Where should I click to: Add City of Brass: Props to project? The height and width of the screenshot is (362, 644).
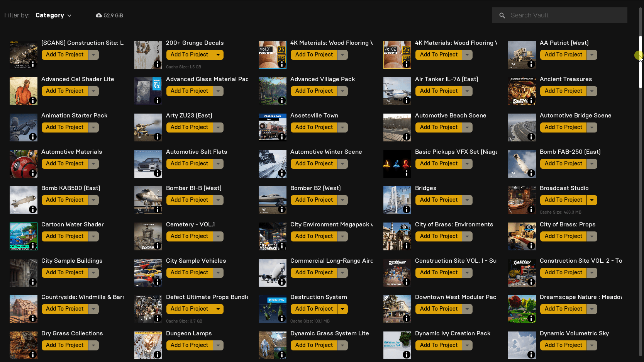coord(563,236)
